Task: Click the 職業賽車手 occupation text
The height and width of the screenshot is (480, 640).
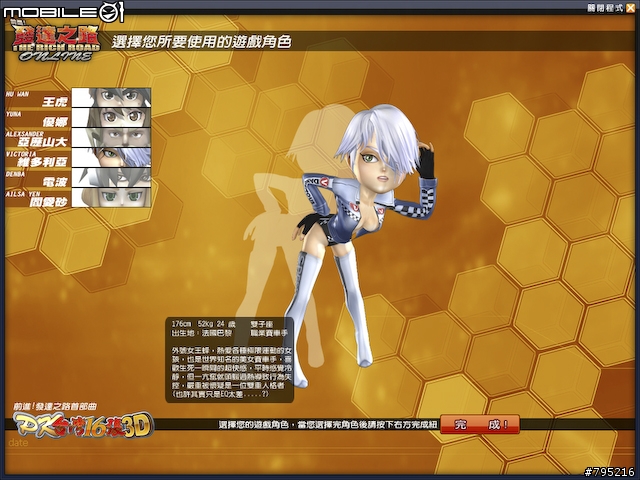Action: click(269, 333)
